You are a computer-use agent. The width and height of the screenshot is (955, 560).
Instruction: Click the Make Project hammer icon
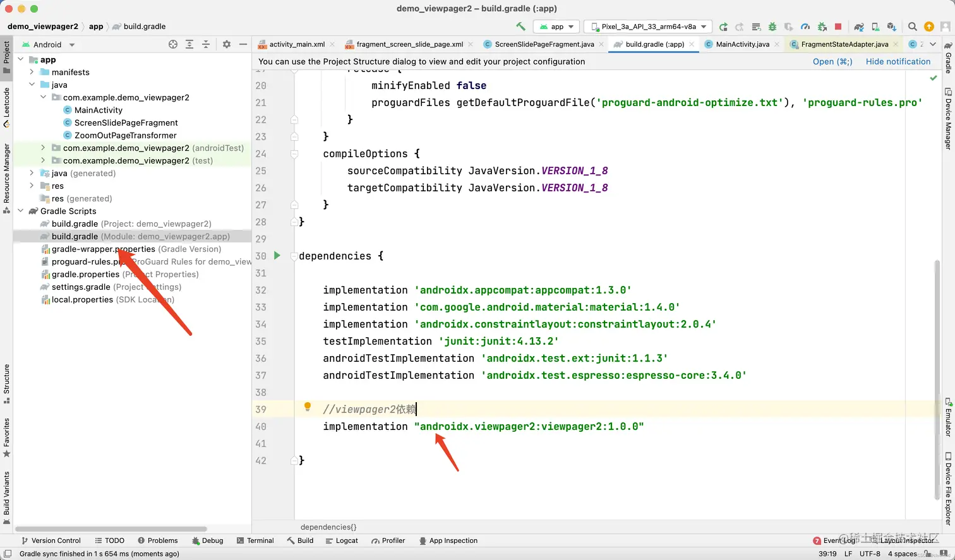[520, 27]
